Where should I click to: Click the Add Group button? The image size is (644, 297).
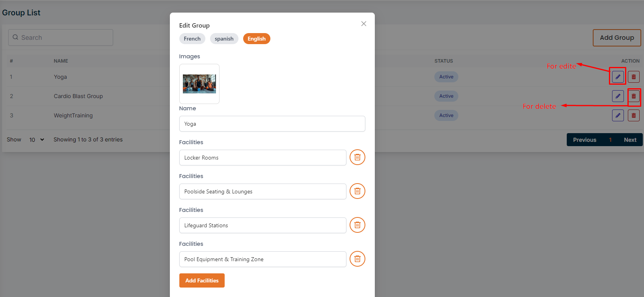pos(616,38)
